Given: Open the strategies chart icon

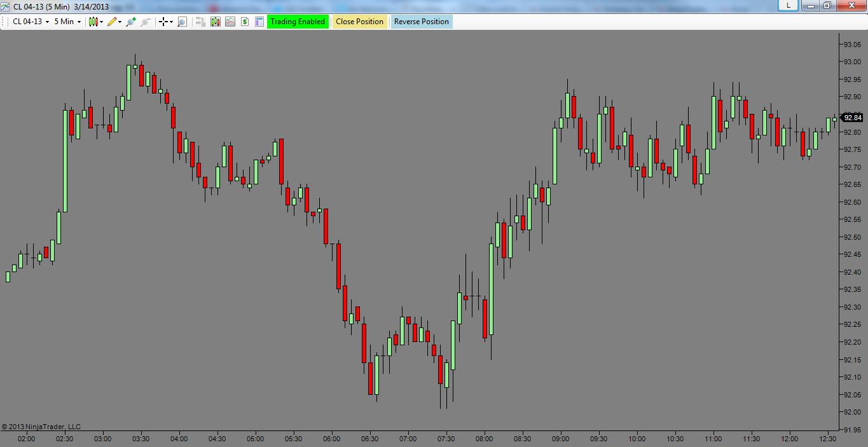Looking at the screenshot, I should pos(230,22).
